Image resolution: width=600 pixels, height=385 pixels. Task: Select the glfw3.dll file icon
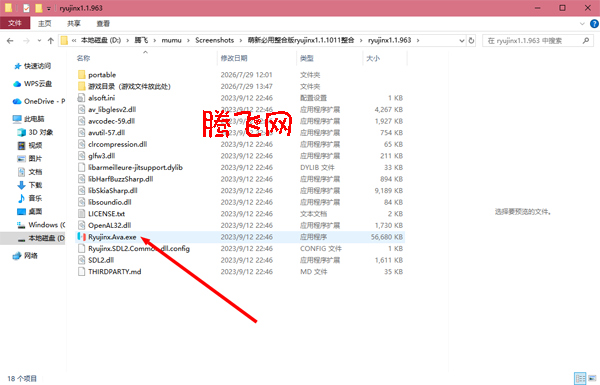point(81,156)
